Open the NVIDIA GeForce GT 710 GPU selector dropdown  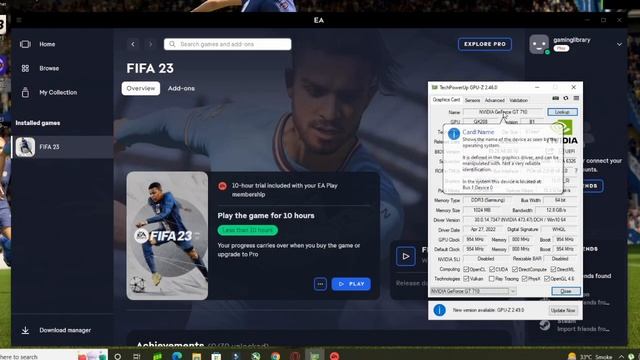click(x=473, y=291)
